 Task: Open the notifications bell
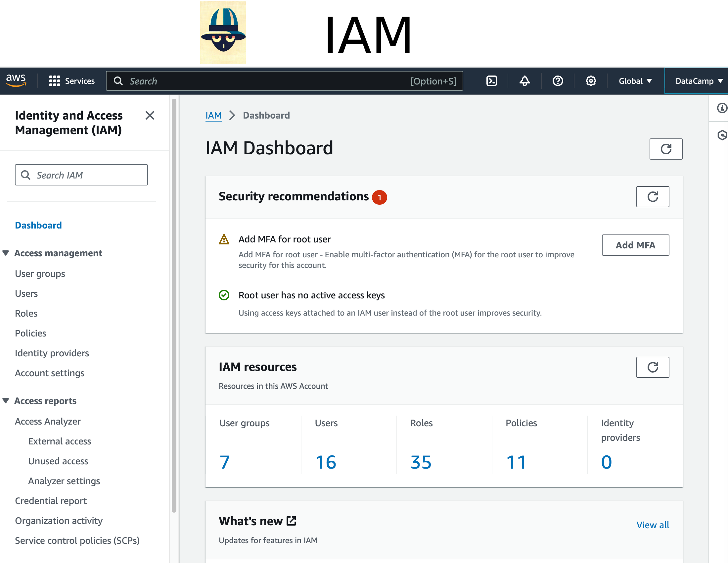[x=525, y=81]
